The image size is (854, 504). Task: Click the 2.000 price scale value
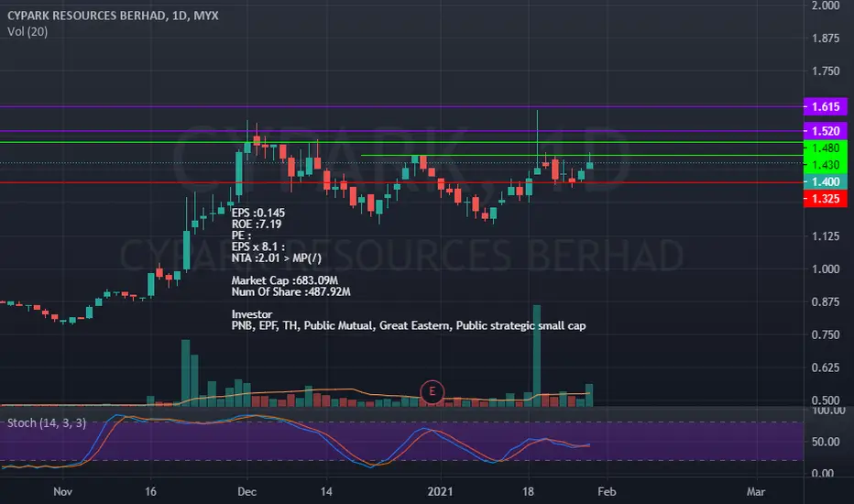(825, 5)
